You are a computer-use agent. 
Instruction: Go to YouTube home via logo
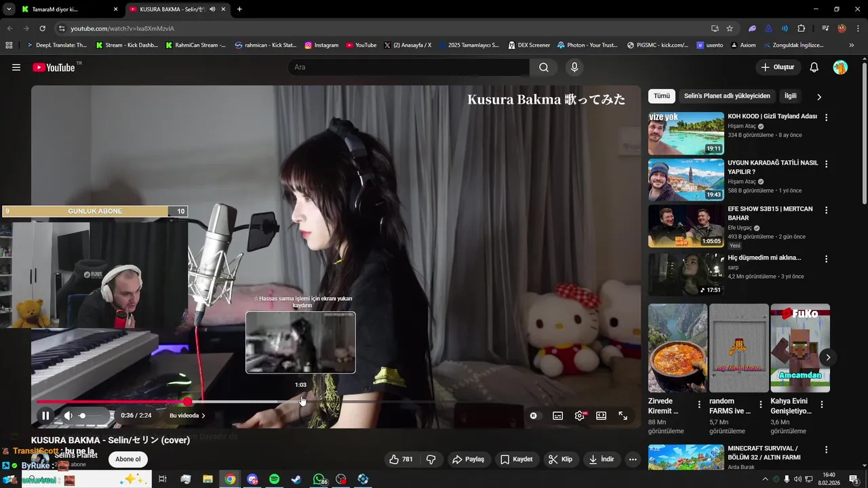click(x=54, y=67)
